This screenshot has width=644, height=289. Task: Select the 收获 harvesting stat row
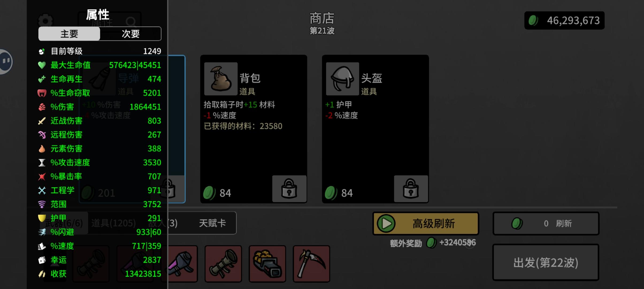(99, 274)
